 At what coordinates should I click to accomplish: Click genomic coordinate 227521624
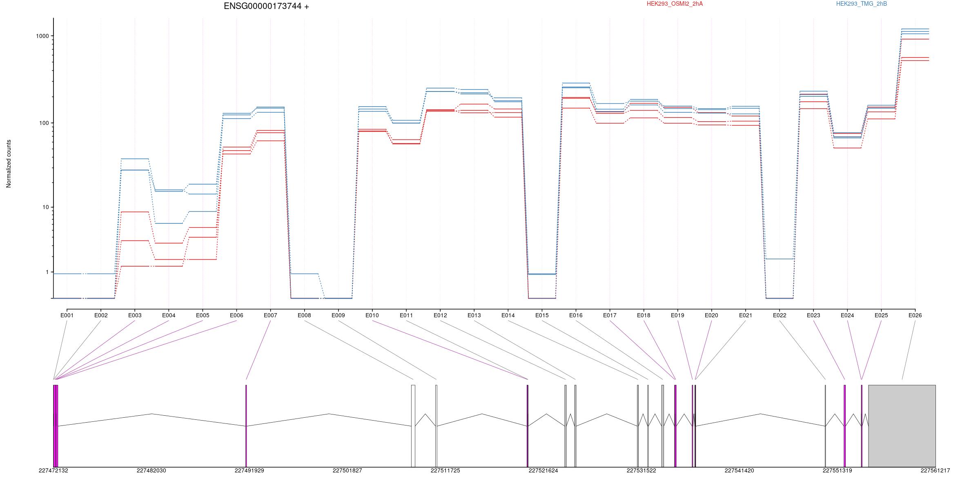tap(543, 470)
